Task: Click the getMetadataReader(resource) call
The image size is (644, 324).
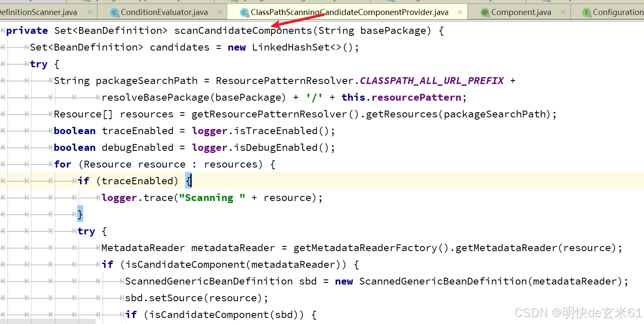Action: click(x=536, y=248)
